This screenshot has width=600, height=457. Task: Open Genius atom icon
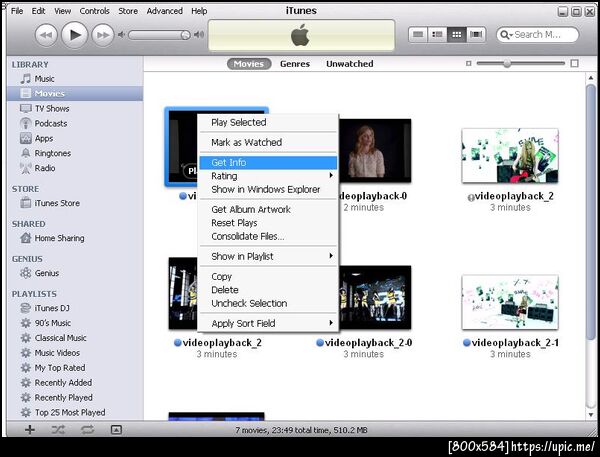(26, 273)
